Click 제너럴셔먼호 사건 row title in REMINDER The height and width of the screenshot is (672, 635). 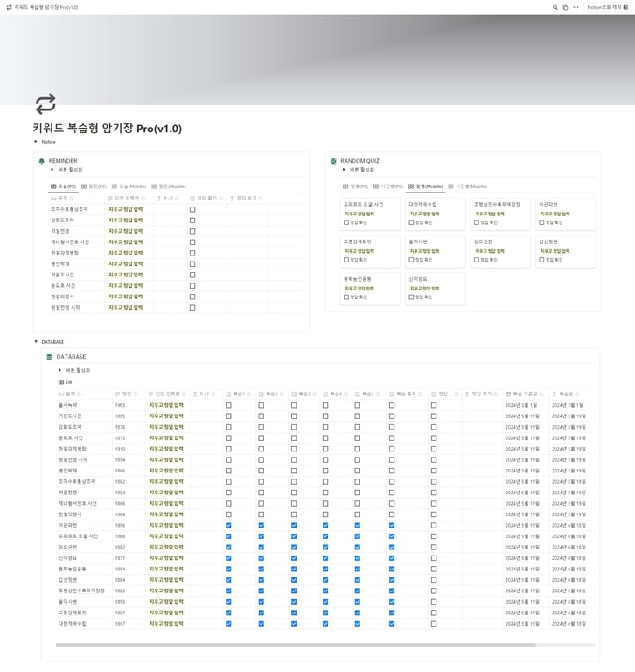point(70,242)
